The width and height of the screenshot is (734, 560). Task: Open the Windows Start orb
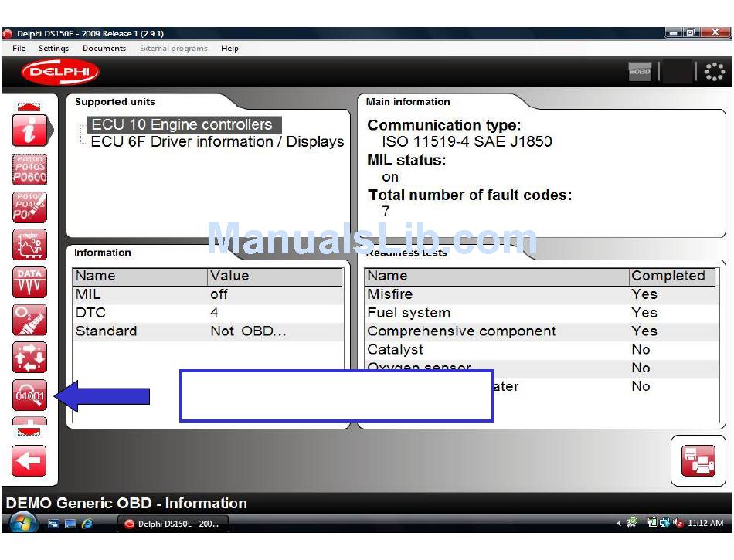tap(22, 523)
